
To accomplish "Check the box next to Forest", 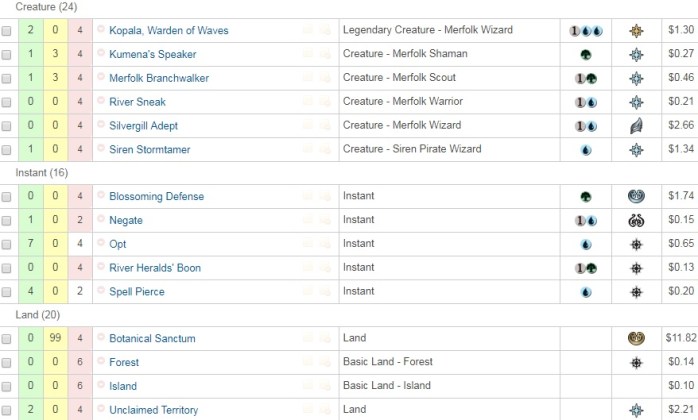I will [x=7, y=363].
